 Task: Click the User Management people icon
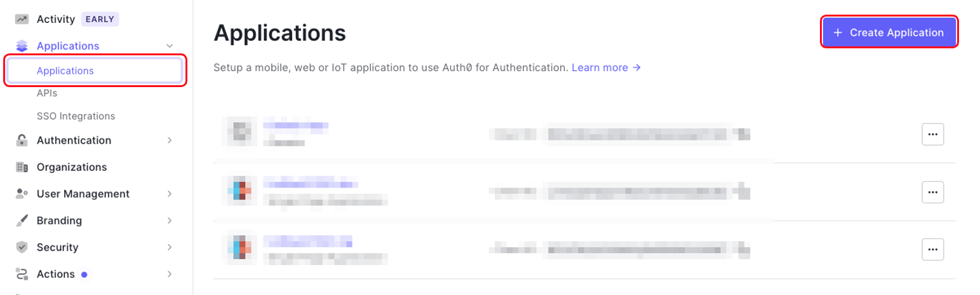22,194
